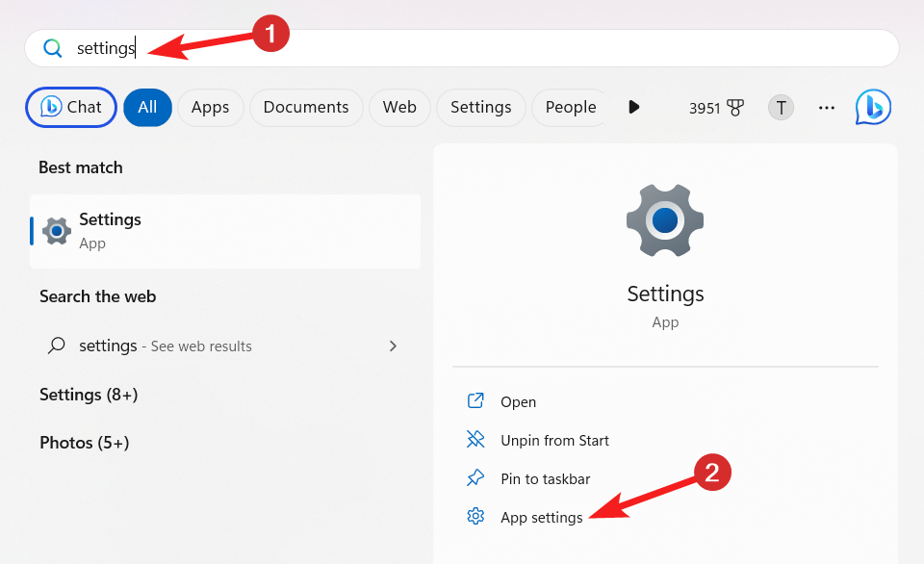Expand the Settings (8+) results group
924x564 pixels.
(x=89, y=395)
